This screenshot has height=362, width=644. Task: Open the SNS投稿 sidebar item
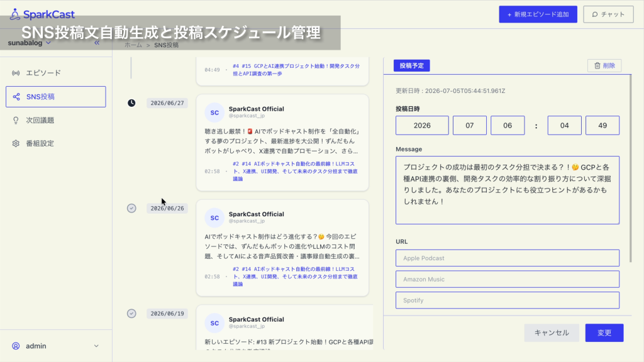pos(56,97)
